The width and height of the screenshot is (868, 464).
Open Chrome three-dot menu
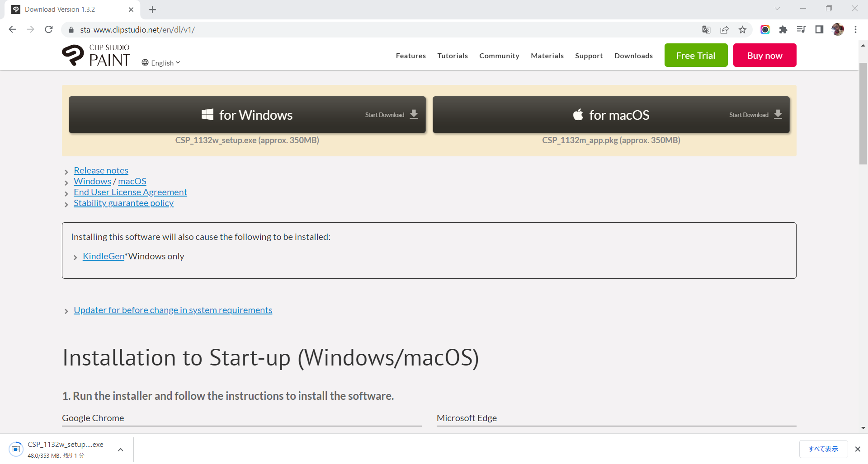click(855, 30)
